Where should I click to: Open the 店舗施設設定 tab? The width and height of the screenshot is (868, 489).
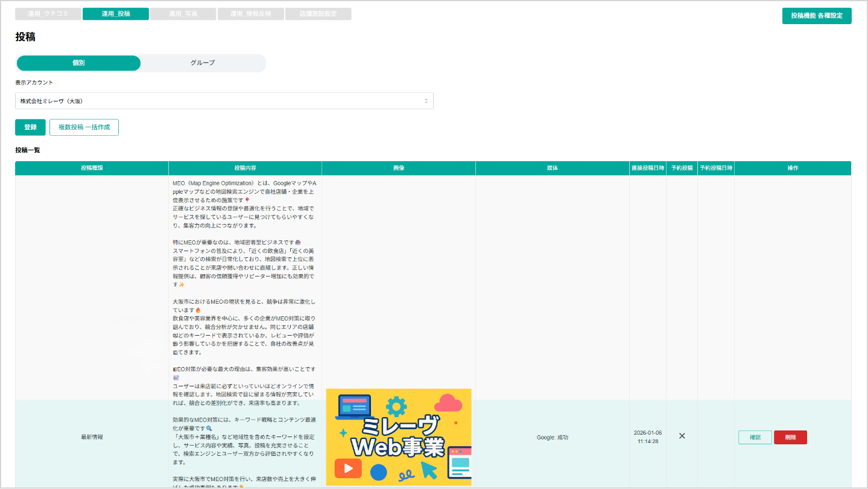point(318,14)
